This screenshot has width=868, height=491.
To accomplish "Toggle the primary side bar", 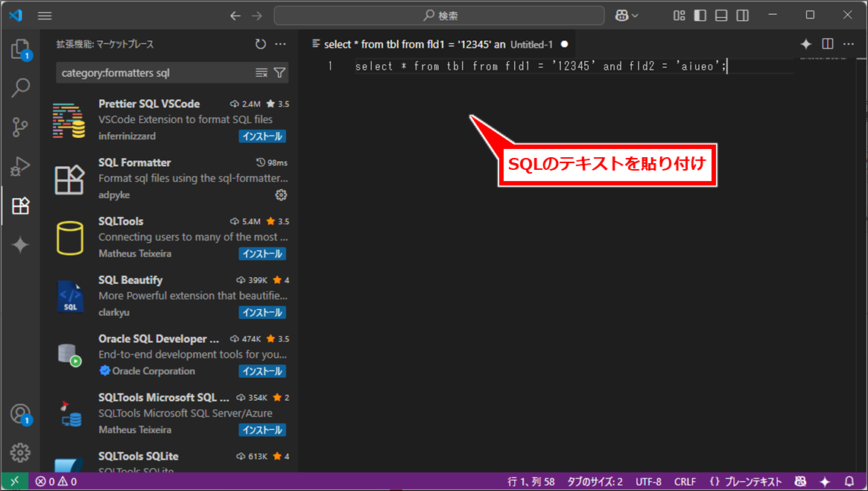I will click(700, 16).
